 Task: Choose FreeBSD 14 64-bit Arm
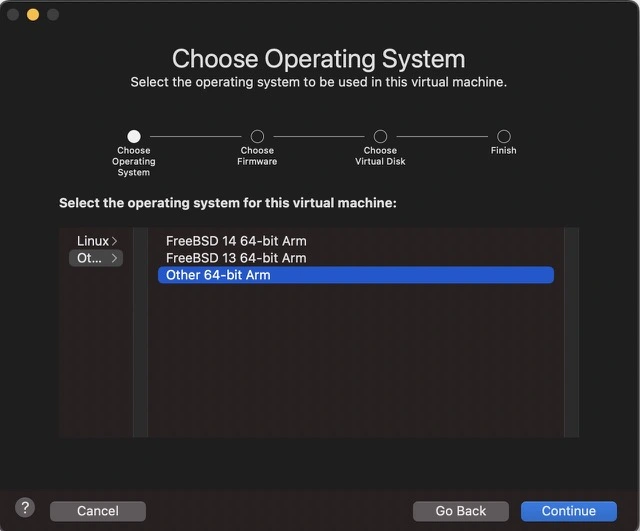356,241
